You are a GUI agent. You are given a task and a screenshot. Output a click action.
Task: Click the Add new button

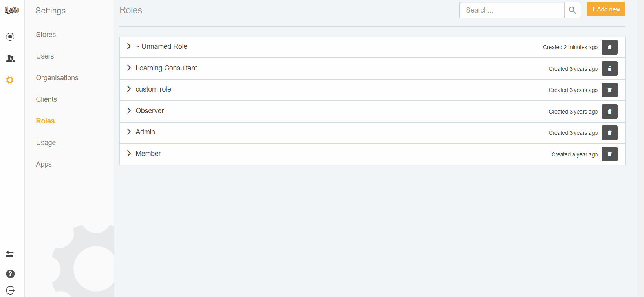point(606,9)
